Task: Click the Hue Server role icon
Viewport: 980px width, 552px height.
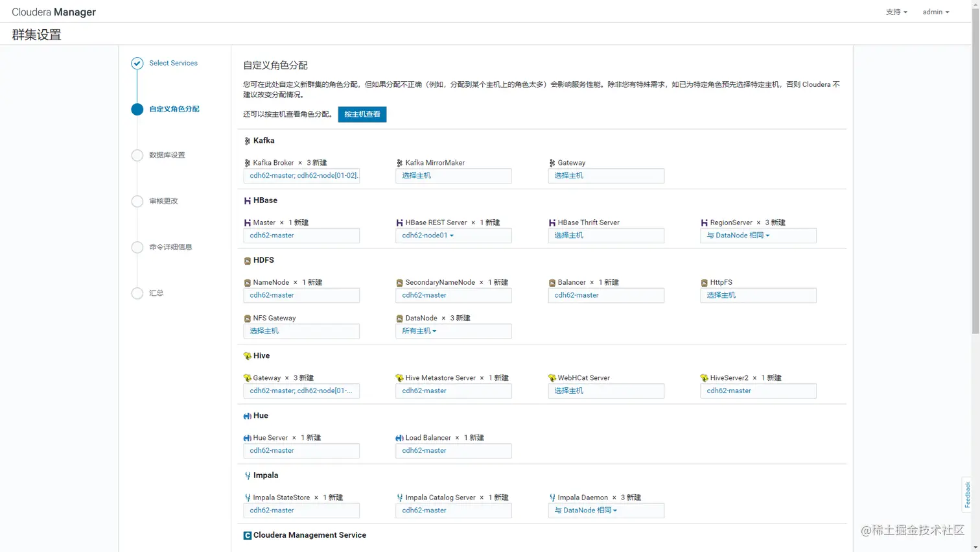Action: [247, 438]
